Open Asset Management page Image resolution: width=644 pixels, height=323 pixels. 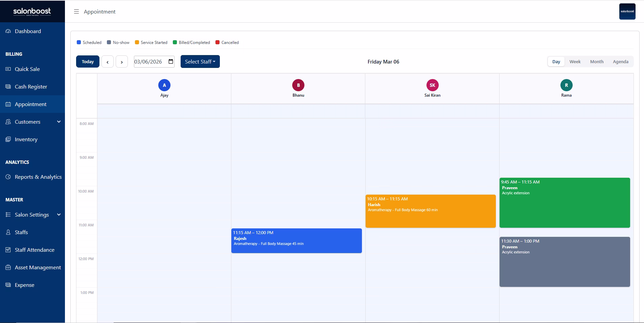click(32, 267)
